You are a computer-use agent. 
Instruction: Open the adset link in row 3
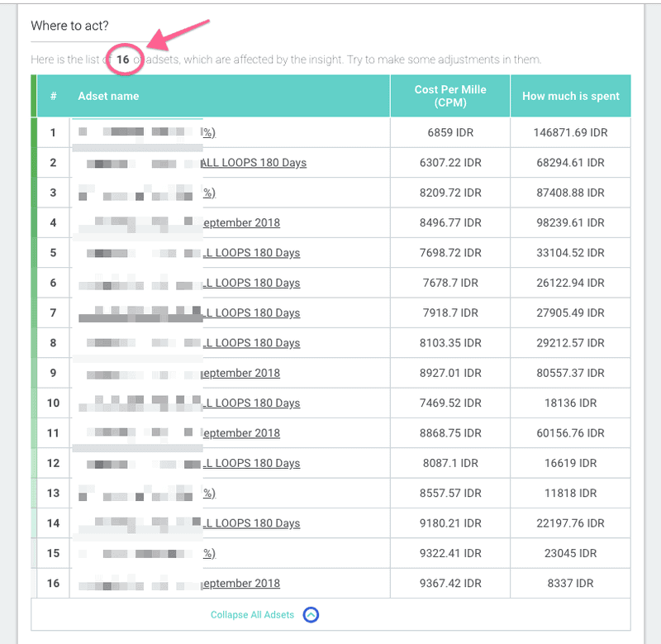point(209,193)
